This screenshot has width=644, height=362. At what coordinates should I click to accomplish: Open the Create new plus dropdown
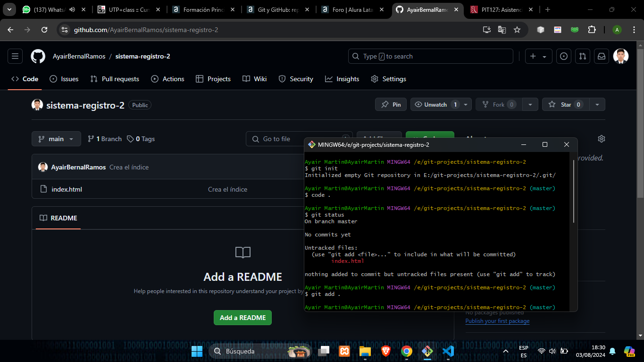(x=538, y=56)
